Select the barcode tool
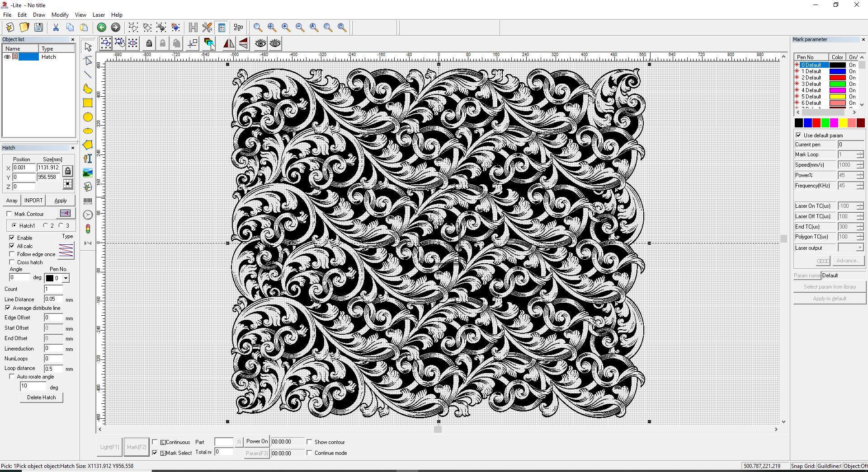 [88, 201]
